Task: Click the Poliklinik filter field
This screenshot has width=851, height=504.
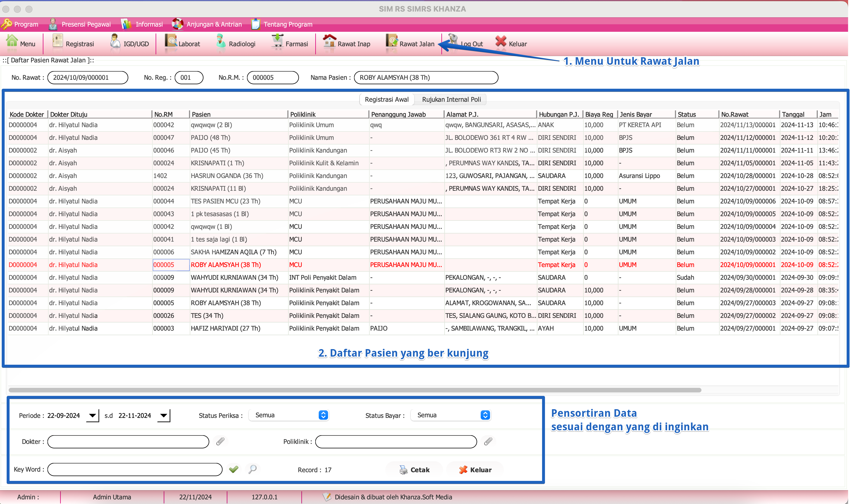Action: point(396,442)
